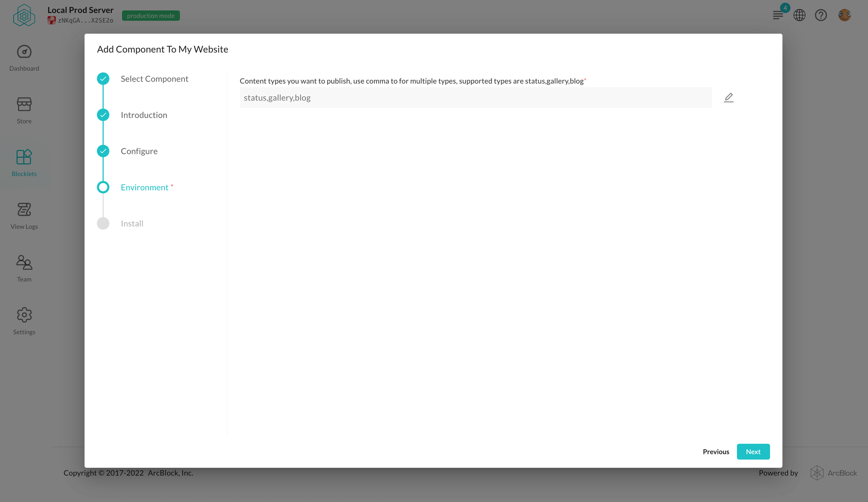This screenshot has width=868, height=502.
Task: Click the globe/language icon in header
Action: click(x=800, y=15)
